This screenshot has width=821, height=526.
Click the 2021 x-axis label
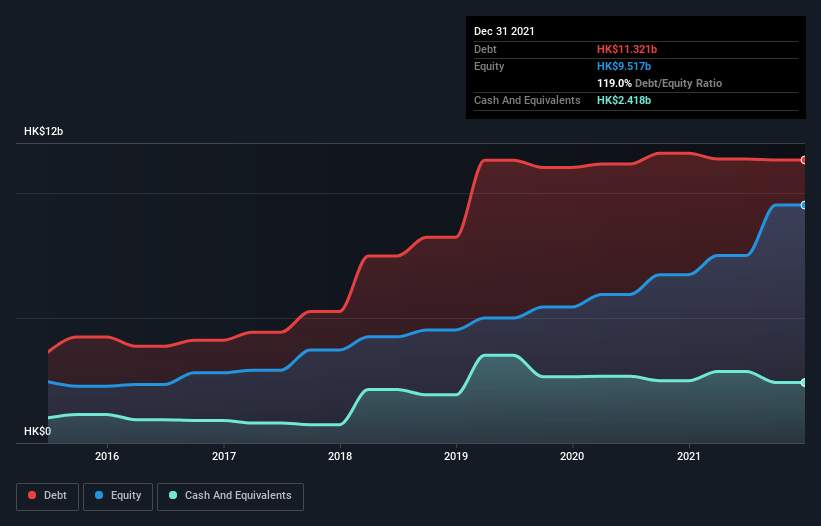[689, 456]
